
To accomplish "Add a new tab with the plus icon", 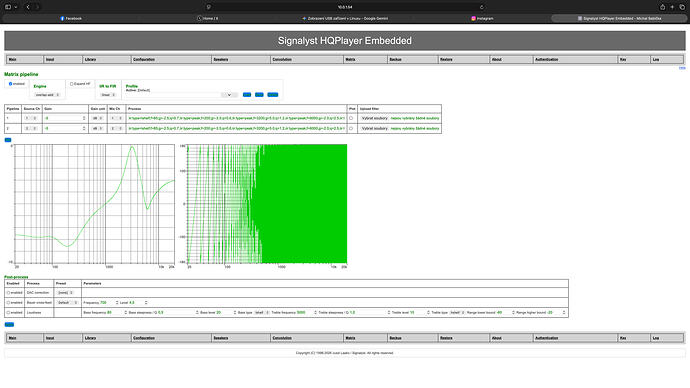I will coord(672,7).
